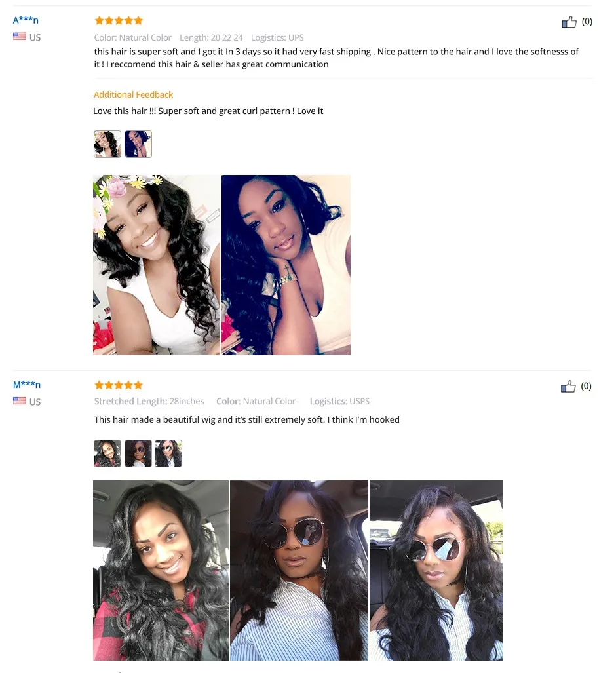Screen dimensions: 616x673
Task: Click the five-star rating on M***n's review
Action: (x=119, y=385)
